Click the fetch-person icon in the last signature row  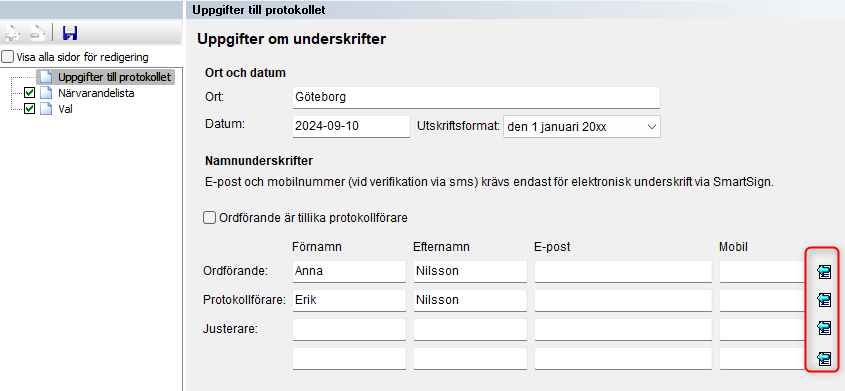tap(824, 358)
